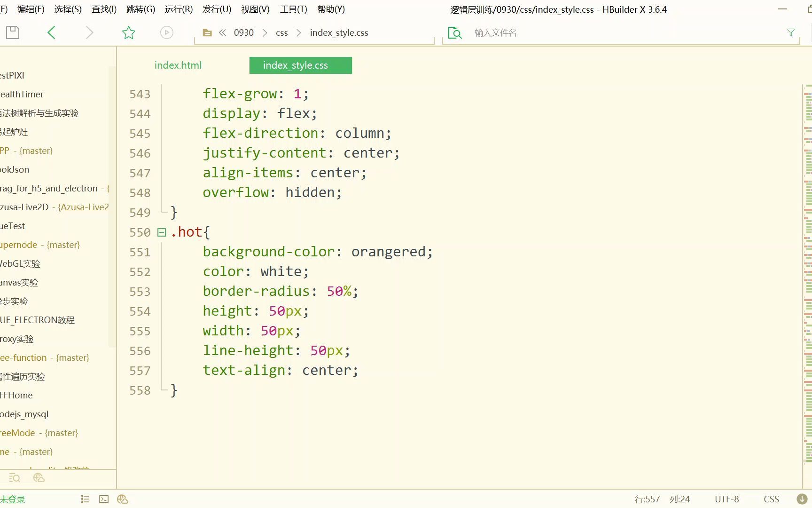Click the star bookmark icon
This screenshot has height=508, width=812.
coord(128,32)
